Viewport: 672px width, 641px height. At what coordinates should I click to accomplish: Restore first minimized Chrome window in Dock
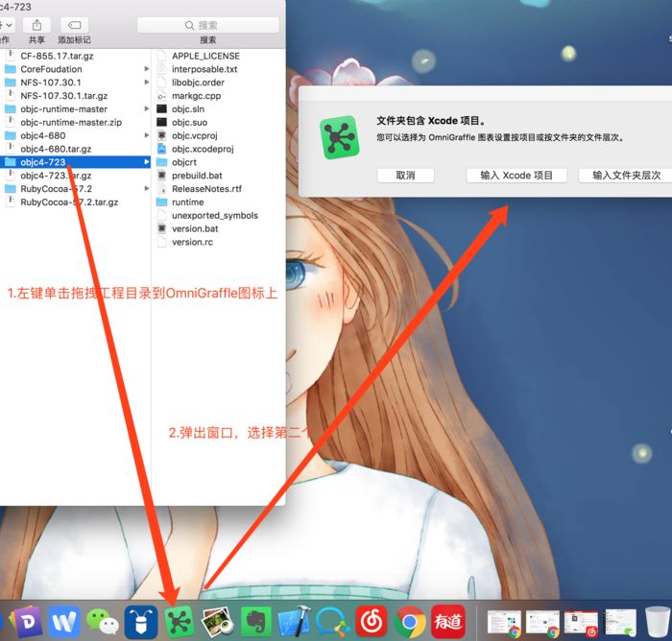pos(504,624)
